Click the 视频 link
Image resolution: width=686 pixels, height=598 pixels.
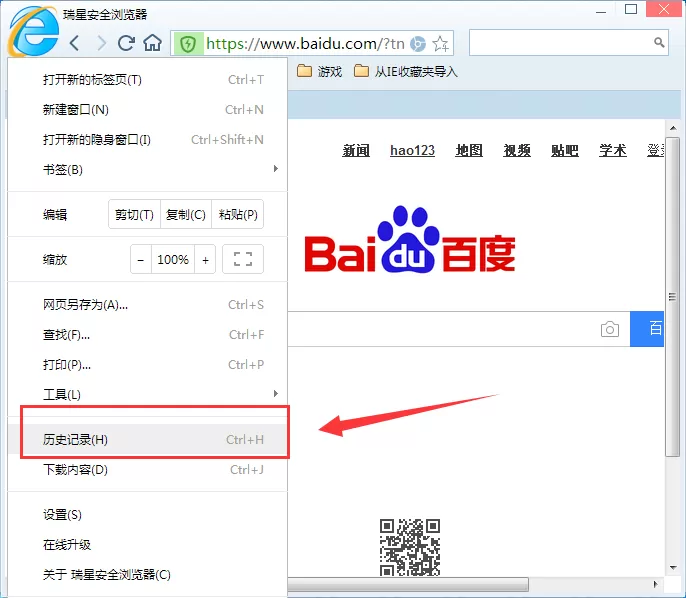(x=517, y=150)
